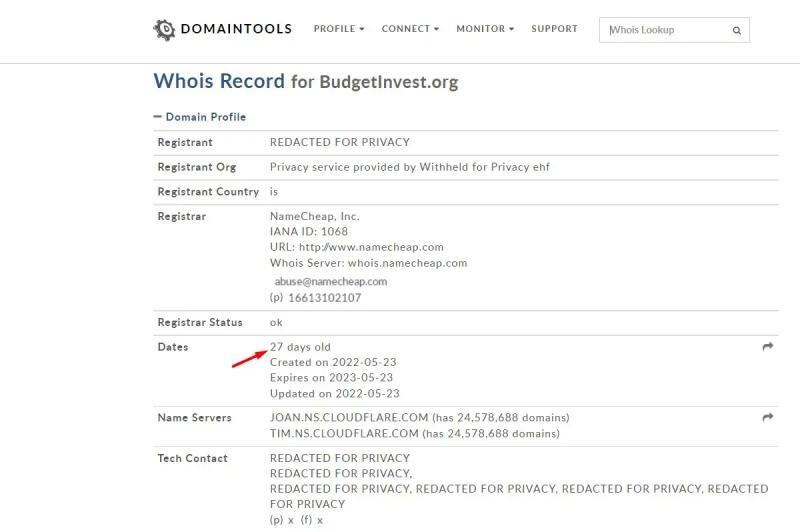800x532 pixels.
Task: Click the abuse@namecheap.com email
Action: click(x=331, y=282)
